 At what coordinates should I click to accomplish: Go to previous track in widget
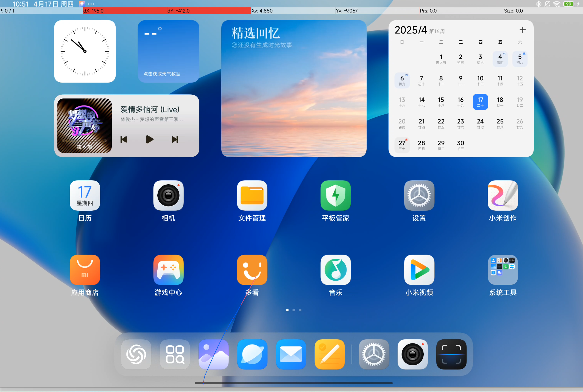coord(124,139)
